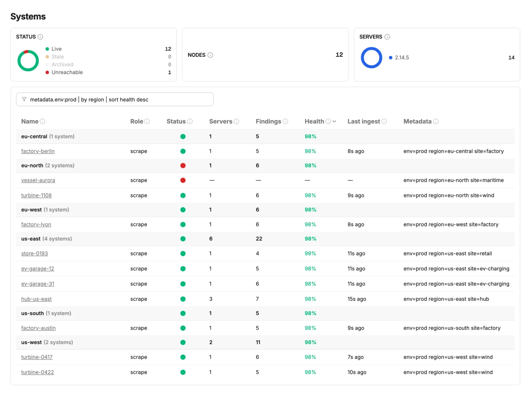Click the red status dot on eu-north group
This screenshot has width=532, height=397.
click(183, 165)
